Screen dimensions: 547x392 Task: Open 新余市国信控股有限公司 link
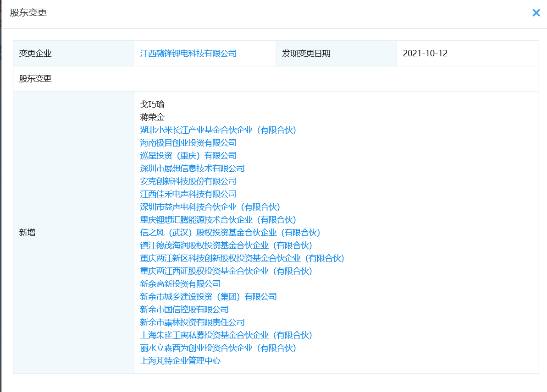click(x=184, y=310)
